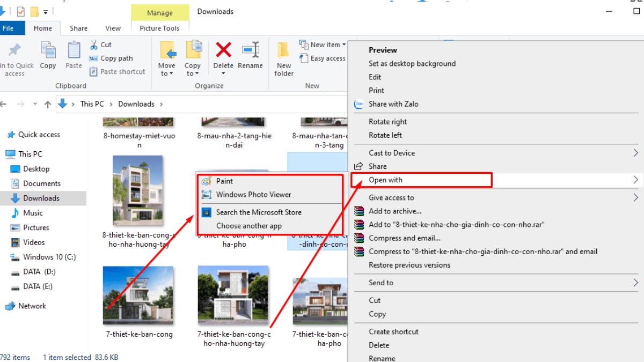Choose Windows Photo Viewer
This screenshot has height=362, width=644.
click(x=271, y=195)
